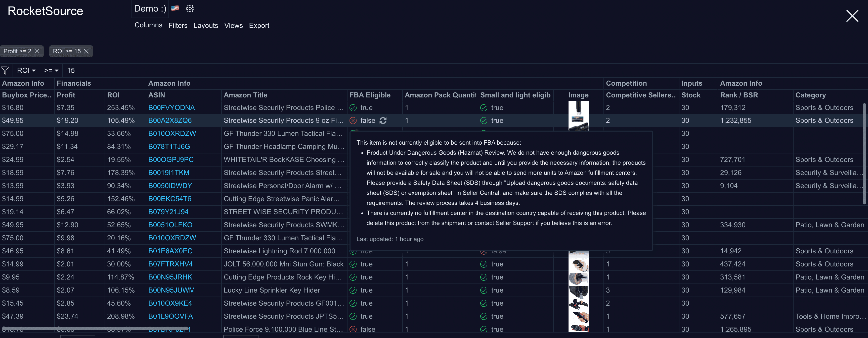Click small and light true check in second row
Screen dimensions: 868x338
[x=484, y=121]
